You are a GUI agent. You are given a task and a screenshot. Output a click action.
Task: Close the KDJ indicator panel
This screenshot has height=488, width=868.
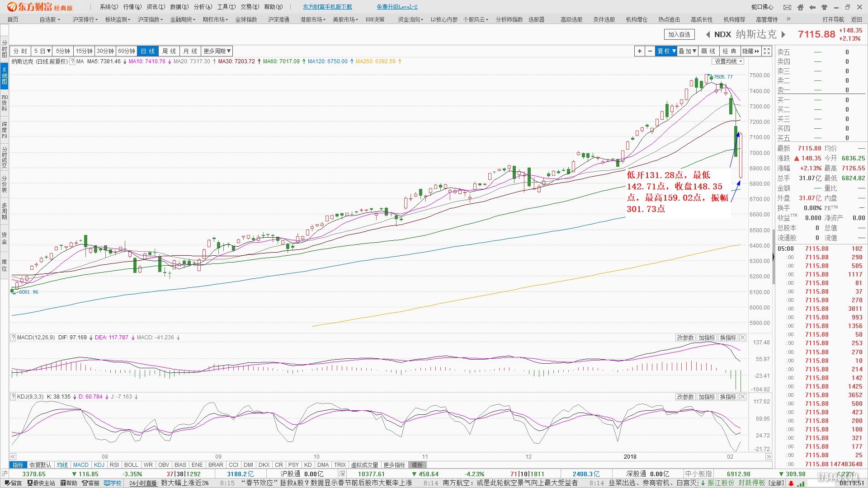tap(743, 397)
